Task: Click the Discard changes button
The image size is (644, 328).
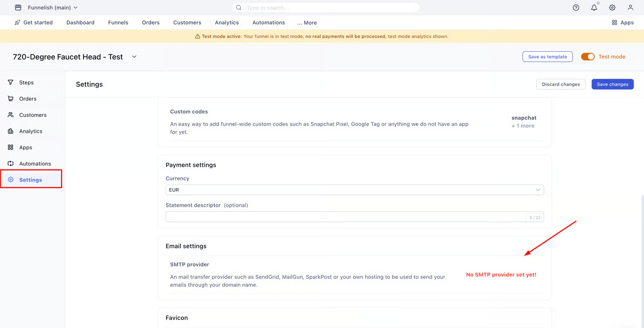Action: pos(561,84)
